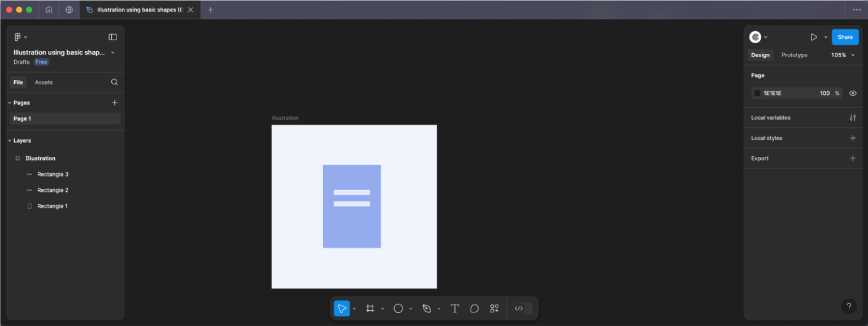Click the Share button

[x=845, y=37]
